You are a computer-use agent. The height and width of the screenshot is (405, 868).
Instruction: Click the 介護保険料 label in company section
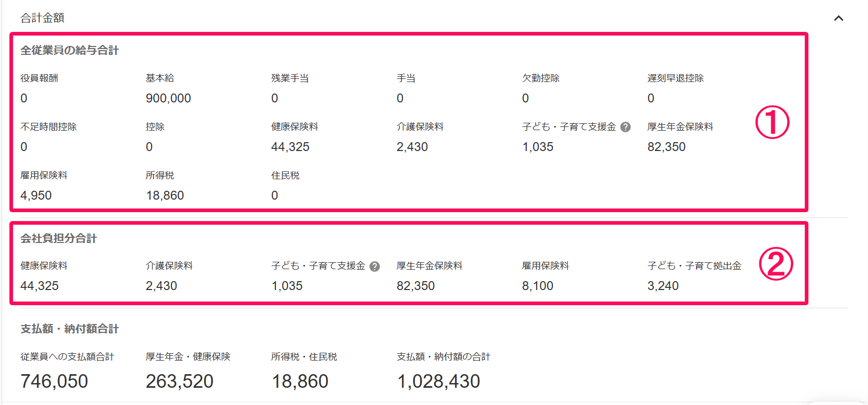[169, 265]
